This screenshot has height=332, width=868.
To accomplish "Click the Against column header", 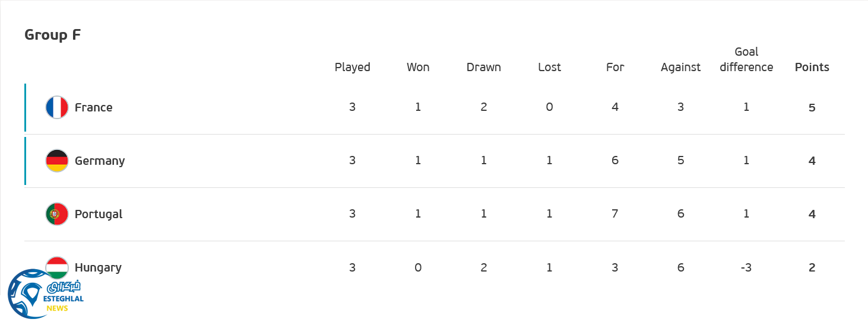I will point(680,67).
